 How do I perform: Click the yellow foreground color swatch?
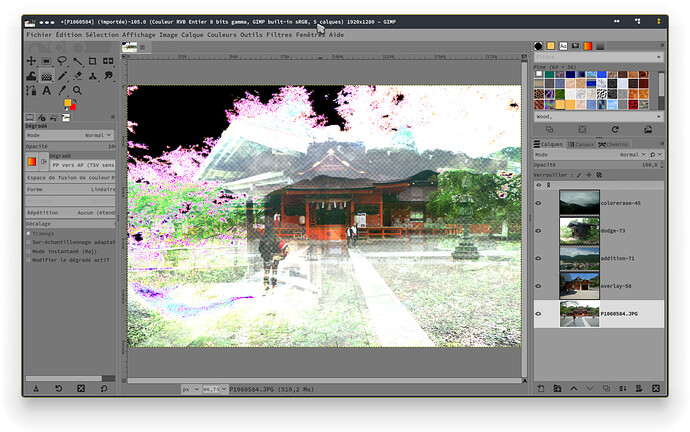pyautogui.click(x=67, y=103)
